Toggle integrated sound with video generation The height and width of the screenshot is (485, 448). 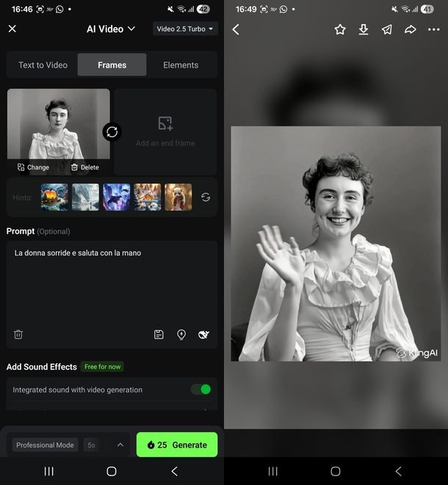pyautogui.click(x=201, y=390)
